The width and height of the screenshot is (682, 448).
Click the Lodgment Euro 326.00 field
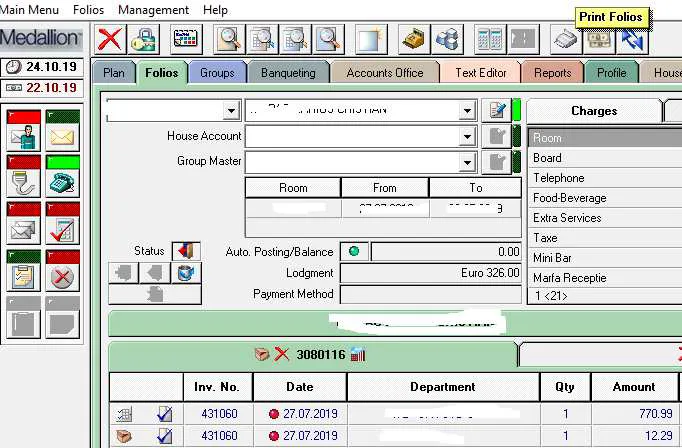click(x=431, y=273)
